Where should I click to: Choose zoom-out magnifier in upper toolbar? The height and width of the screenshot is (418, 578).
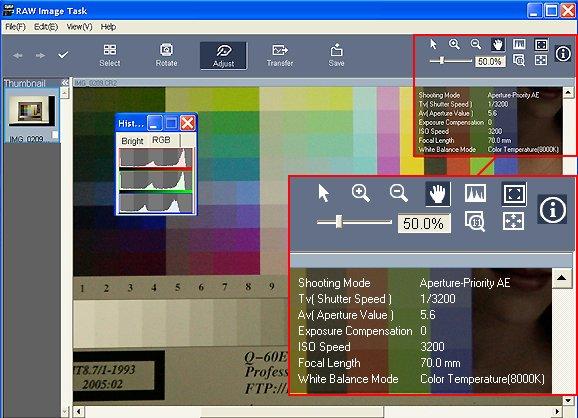pos(476,45)
